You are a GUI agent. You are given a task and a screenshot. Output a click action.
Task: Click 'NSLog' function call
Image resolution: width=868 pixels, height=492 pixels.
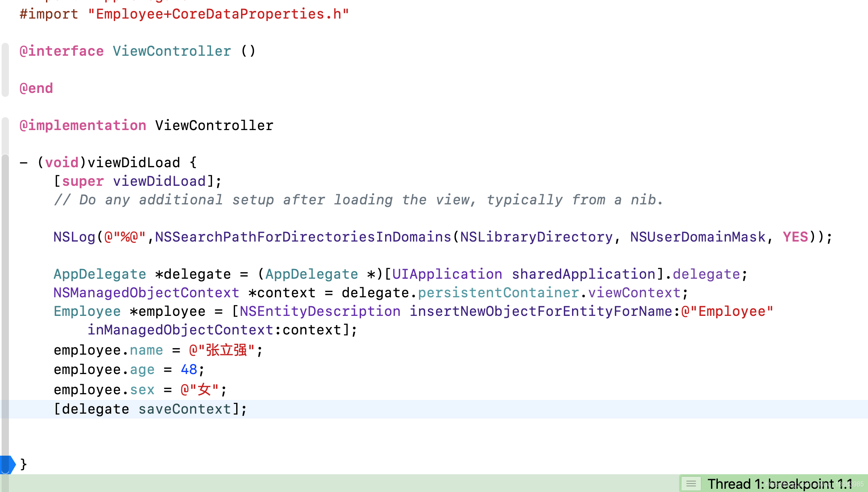tap(74, 237)
